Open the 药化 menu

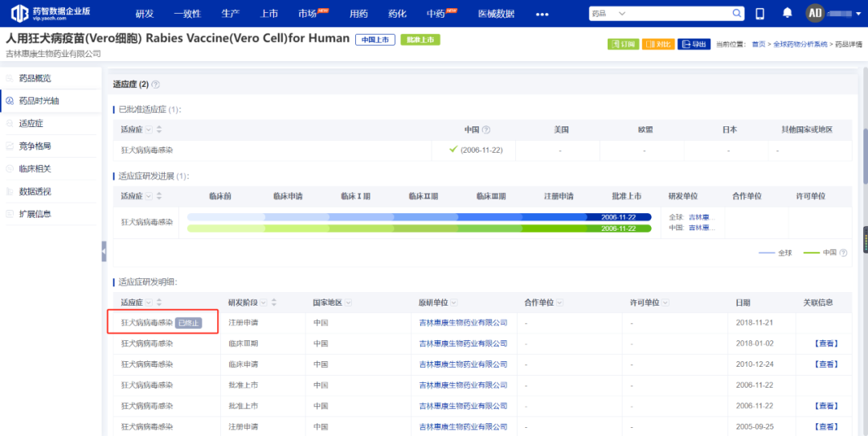click(x=398, y=14)
